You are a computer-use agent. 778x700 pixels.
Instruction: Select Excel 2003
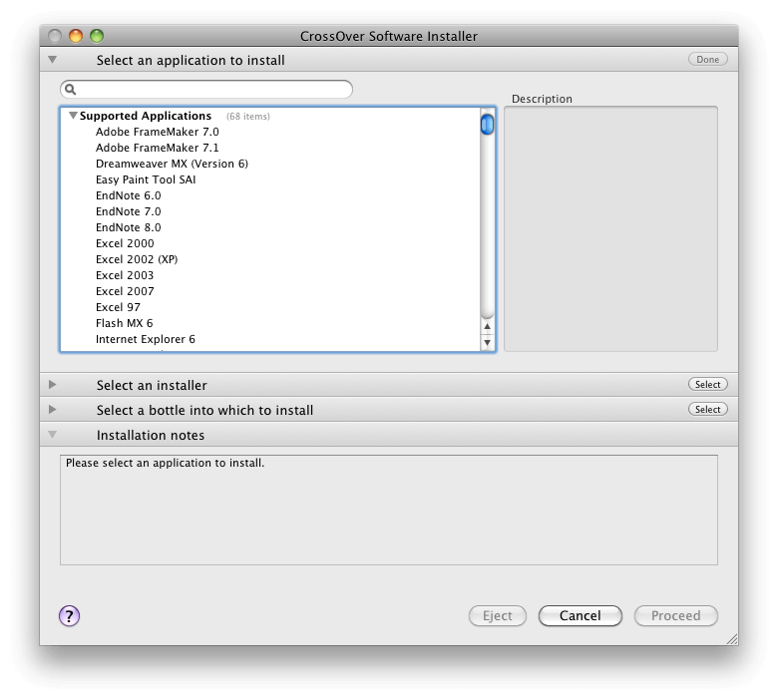(125, 275)
